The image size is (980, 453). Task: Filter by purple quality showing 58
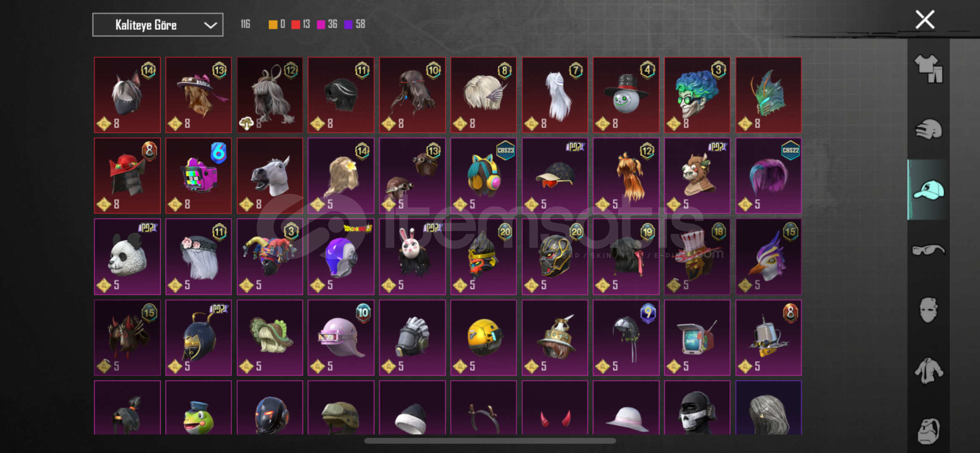coord(355,24)
